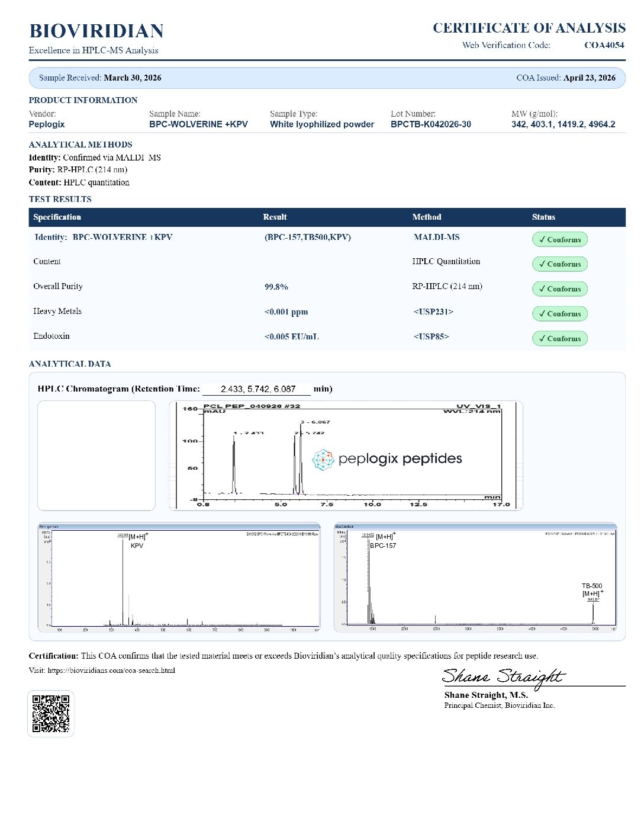The image size is (644, 834).
Task: Click the HPLC chromatogram image
Action: click(x=346, y=456)
